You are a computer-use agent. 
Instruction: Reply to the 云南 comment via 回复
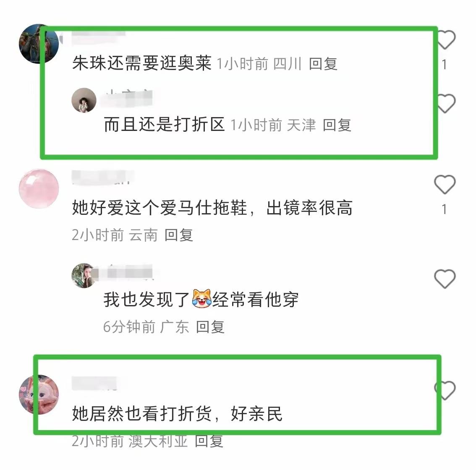[178, 235]
